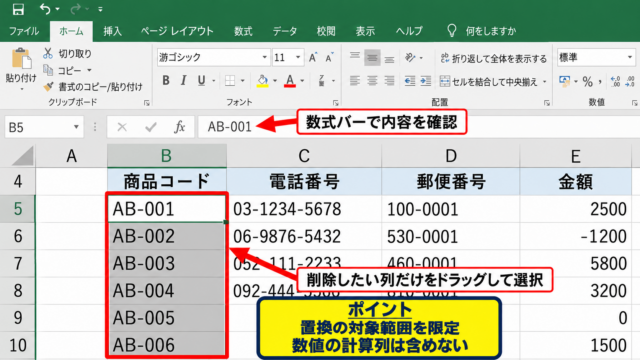Screen dimensions: 640x360
Task: Click the bottom align icon
Action: point(389,58)
